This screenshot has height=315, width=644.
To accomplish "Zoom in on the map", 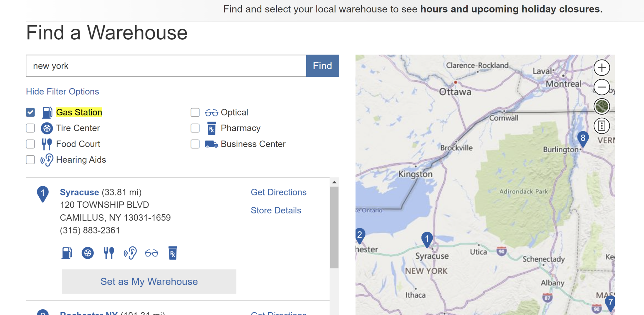I will [x=601, y=68].
